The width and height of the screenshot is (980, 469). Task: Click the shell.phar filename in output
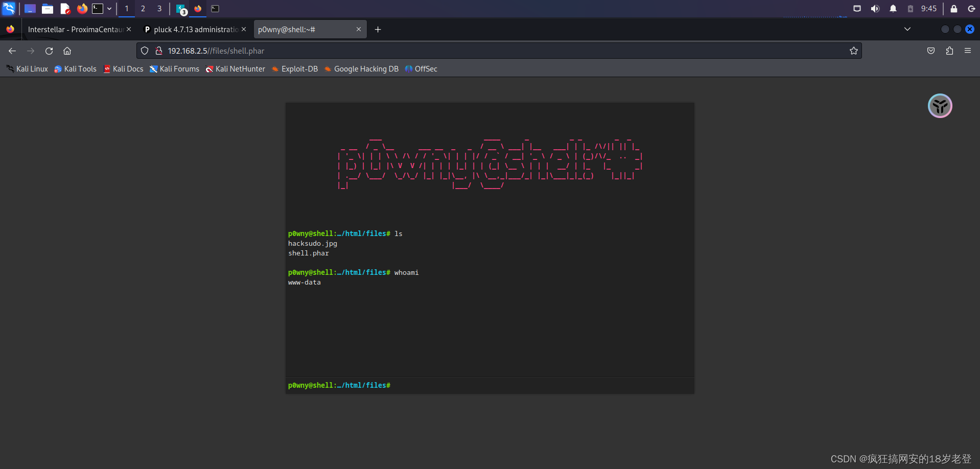pyautogui.click(x=309, y=253)
